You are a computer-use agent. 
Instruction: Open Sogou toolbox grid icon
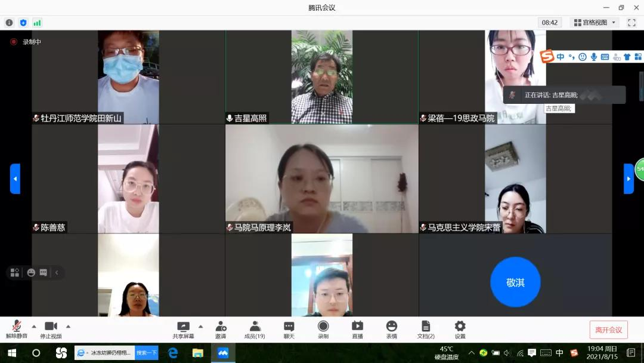click(638, 57)
